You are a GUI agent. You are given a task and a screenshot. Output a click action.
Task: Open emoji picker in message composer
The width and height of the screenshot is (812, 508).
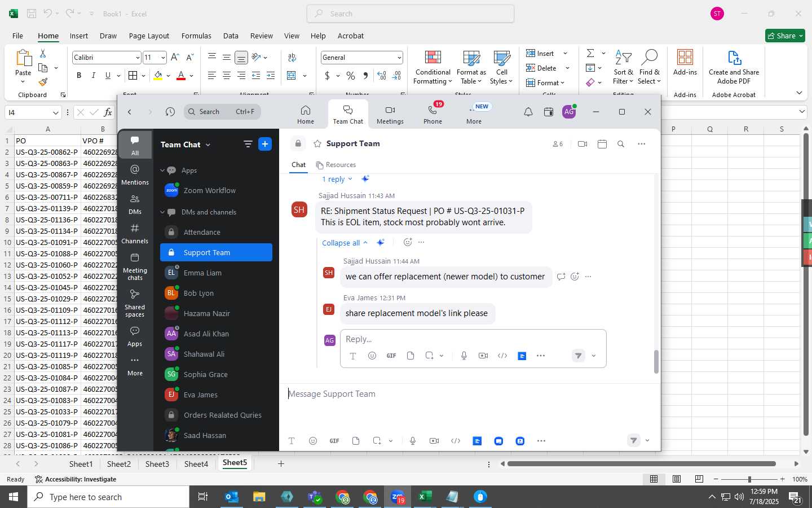pyautogui.click(x=313, y=441)
